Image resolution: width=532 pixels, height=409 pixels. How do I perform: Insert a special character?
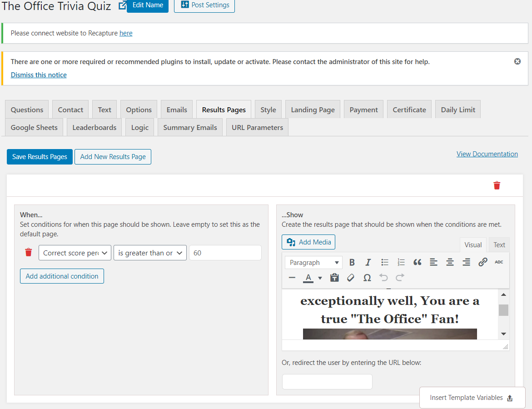pyautogui.click(x=367, y=278)
